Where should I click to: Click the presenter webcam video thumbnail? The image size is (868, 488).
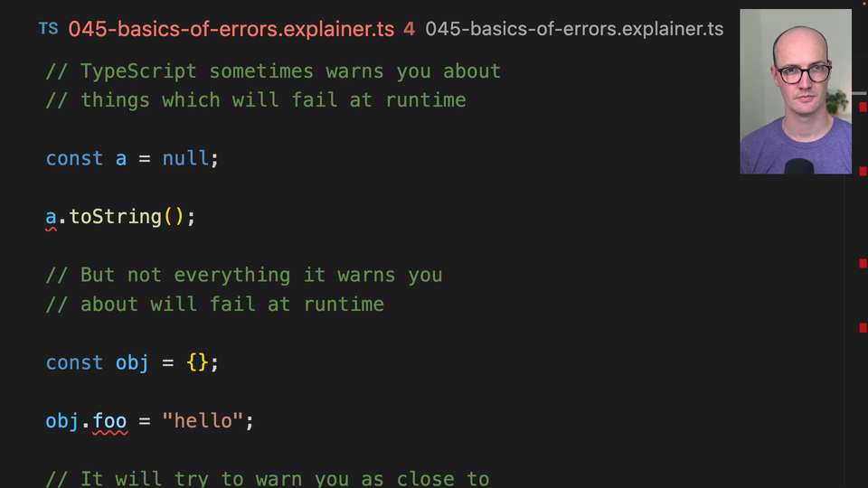[795, 91]
